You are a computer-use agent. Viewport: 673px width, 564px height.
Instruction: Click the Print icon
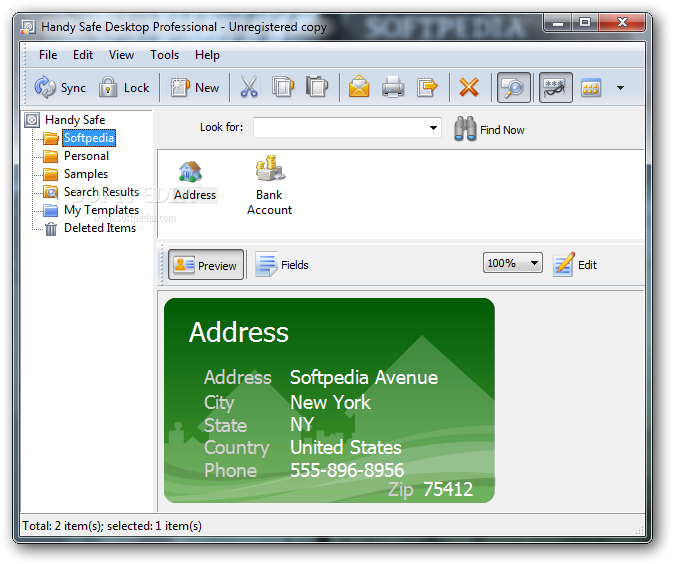(x=393, y=87)
